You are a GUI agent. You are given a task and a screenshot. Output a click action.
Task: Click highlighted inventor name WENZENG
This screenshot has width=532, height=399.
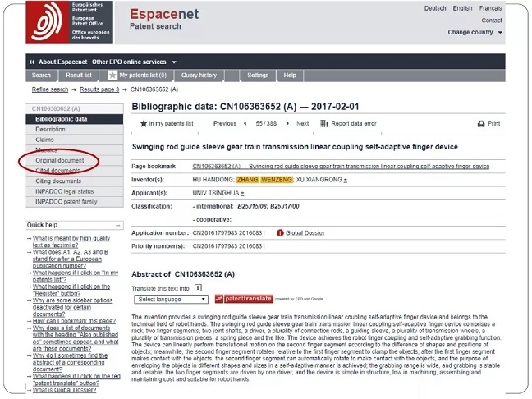point(277,180)
